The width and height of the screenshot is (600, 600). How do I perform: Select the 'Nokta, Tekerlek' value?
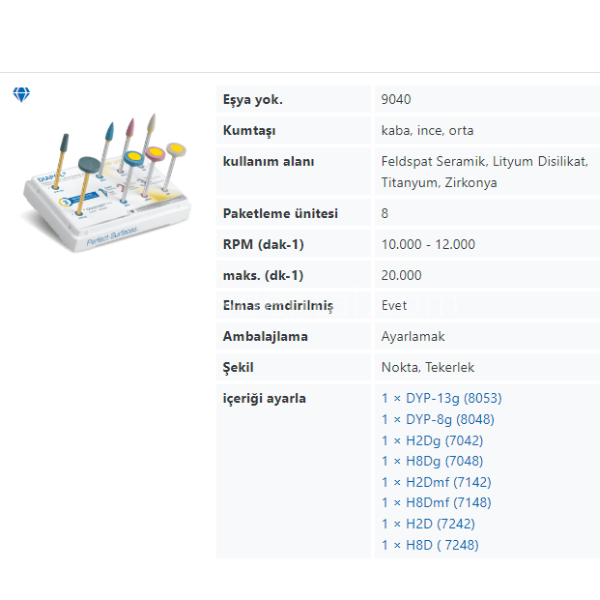click(x=428, y=367)
